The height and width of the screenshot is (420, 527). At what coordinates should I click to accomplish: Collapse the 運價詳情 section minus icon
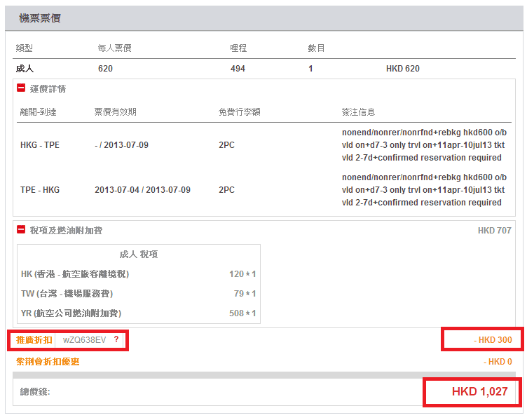(21, 89)
